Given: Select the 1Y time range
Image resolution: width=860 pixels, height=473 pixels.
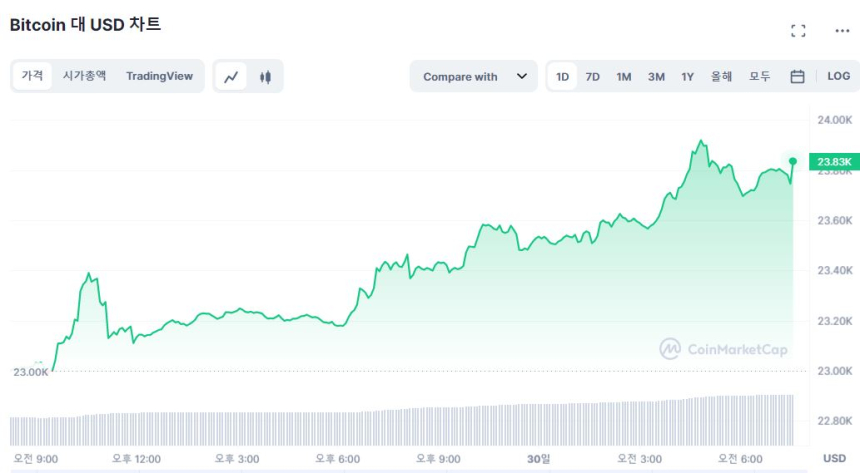Looking at the screenshot, I should point(687,76).
